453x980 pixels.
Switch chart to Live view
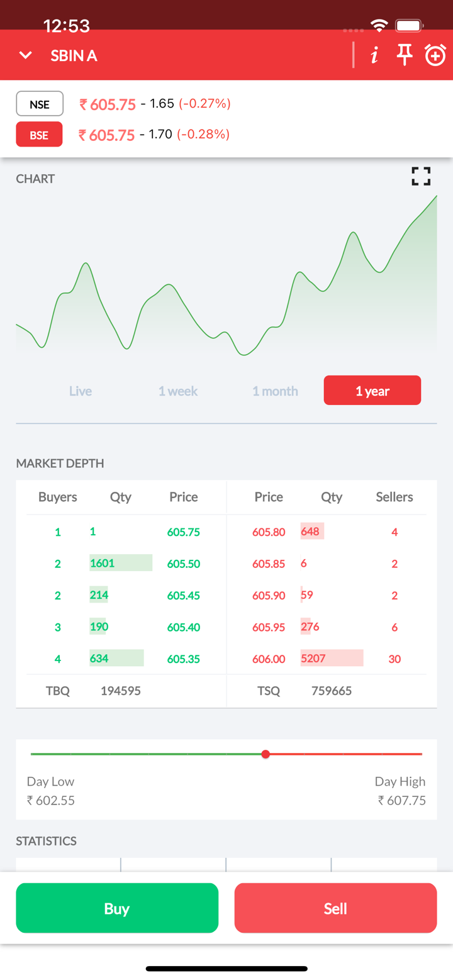click(81, 391)
